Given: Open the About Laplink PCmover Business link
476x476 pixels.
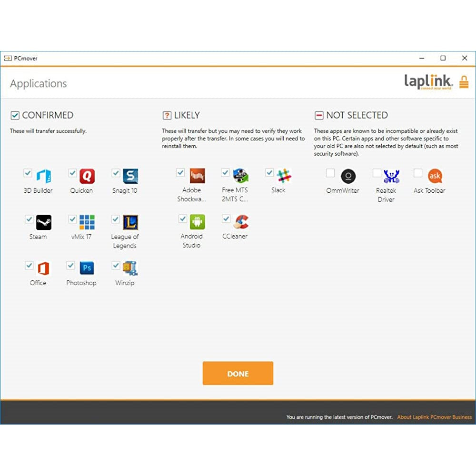Looking at the screenshot, I should (x=435, y=417).
